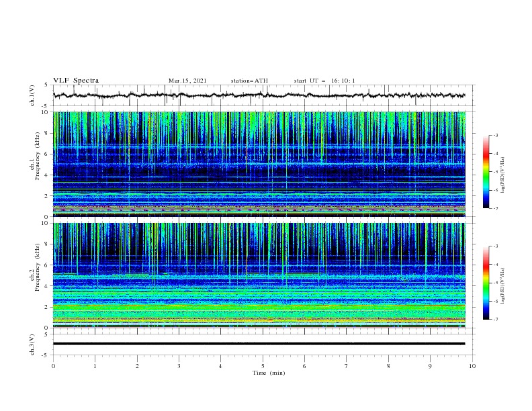The image size is (532, 411).
Task: Click the 'ch.3(V)' axis label
Action: pyautogui.click(x=32, y=345)
